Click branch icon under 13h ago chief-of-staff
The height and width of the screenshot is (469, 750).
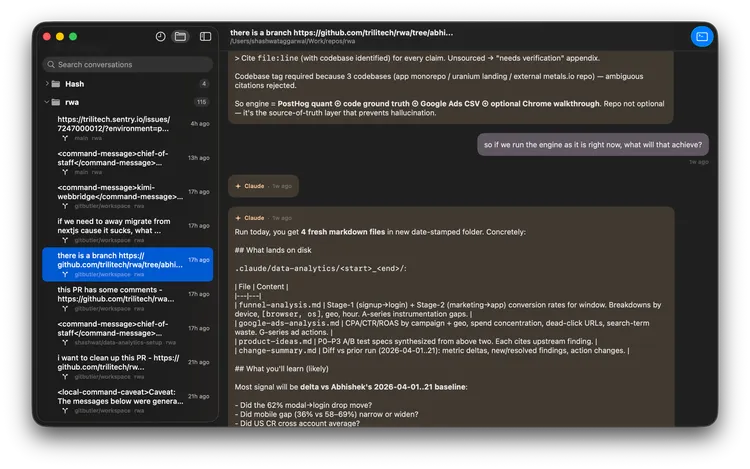[65, 172]
